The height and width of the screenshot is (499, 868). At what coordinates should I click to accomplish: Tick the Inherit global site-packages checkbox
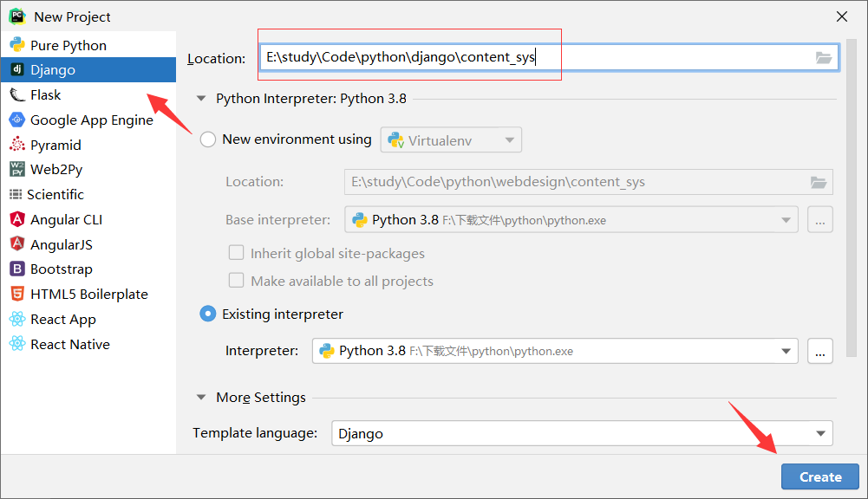point(237,253)
